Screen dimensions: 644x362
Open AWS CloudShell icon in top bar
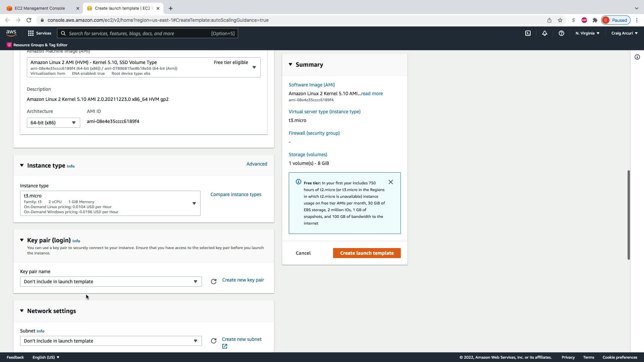pos(528,33)
